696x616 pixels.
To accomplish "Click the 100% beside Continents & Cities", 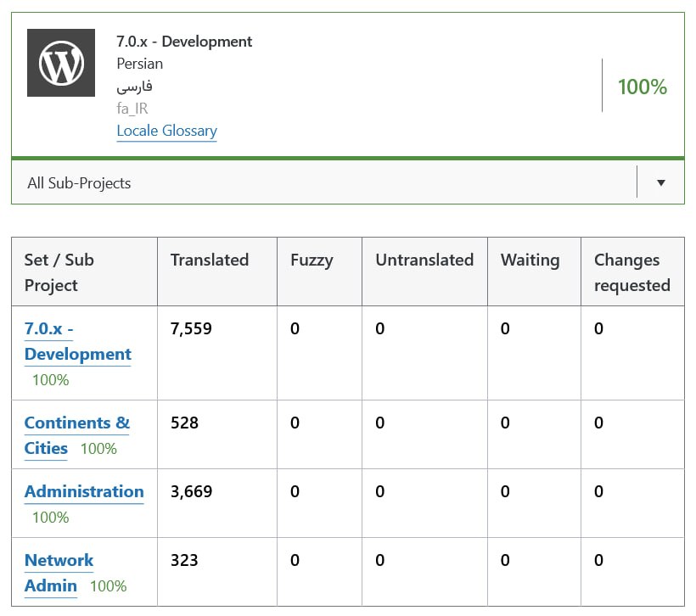I will 98,448.
